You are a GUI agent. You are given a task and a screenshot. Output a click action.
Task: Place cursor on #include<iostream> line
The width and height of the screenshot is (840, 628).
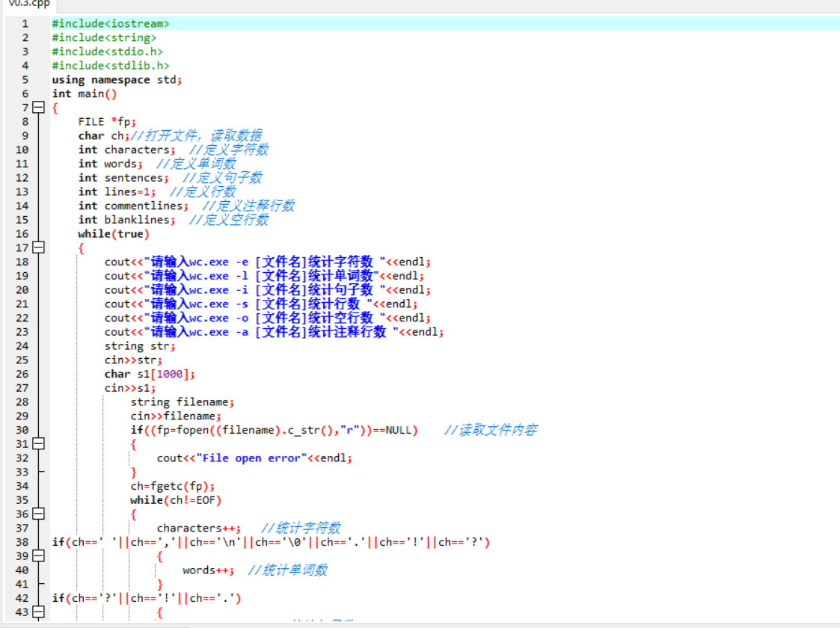pyautogui.click(x=111, y=24)
